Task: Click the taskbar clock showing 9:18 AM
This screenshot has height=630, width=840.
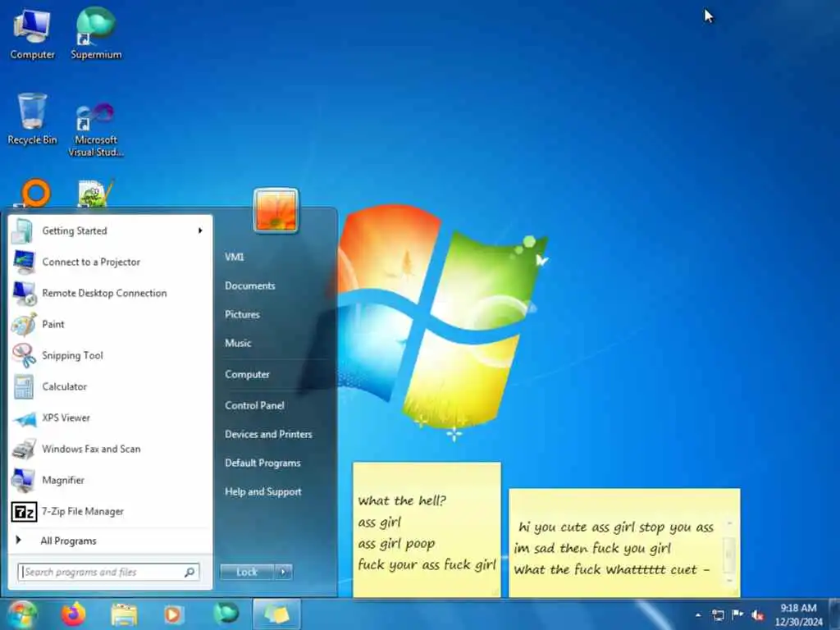Action: point(798,615)
